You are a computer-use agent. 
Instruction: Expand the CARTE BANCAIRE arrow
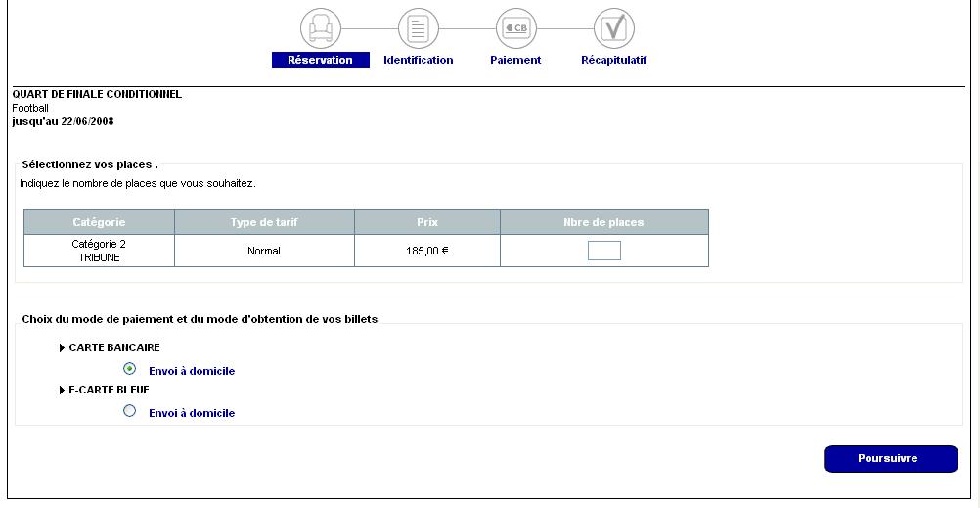tap(63, 348)
